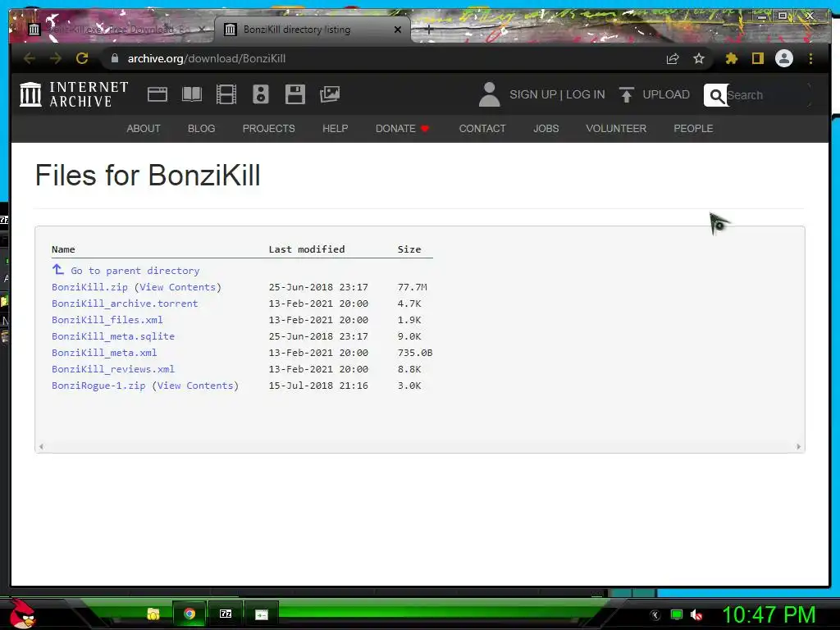Image resolution: width=840 pixels, height=630 pixels.
Task: Close the BonziKill directory listing tab
Action: (398, 30)
